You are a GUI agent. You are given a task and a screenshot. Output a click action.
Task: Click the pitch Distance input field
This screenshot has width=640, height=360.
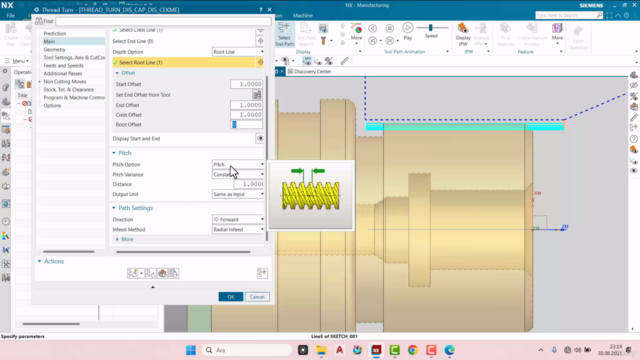[x=249, y=184]
